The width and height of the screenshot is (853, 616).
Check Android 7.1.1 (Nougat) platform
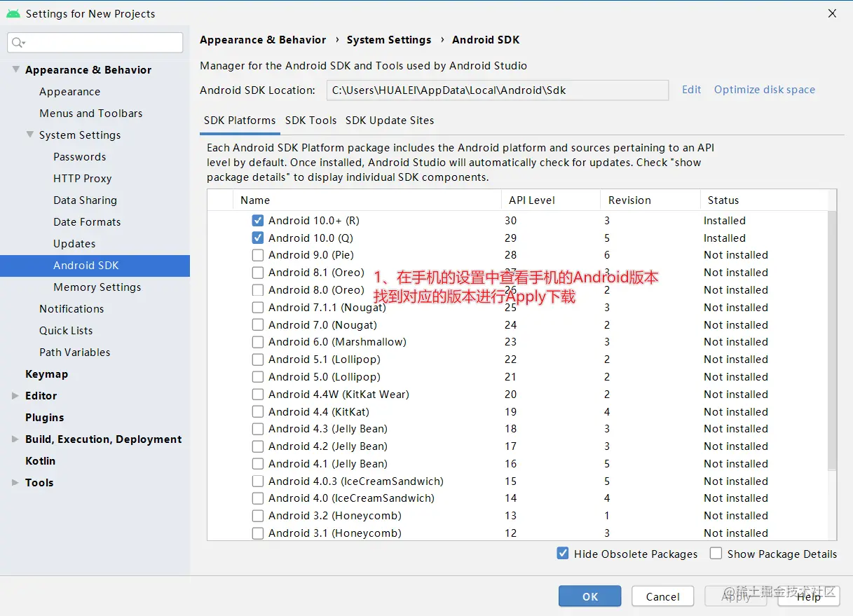click(x=258, y=307)
